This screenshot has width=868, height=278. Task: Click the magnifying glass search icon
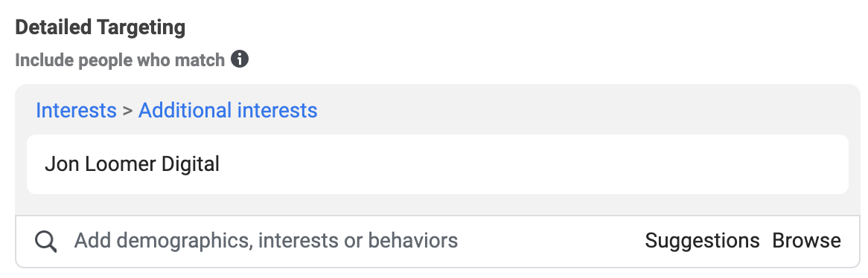(x=46, y=242)
